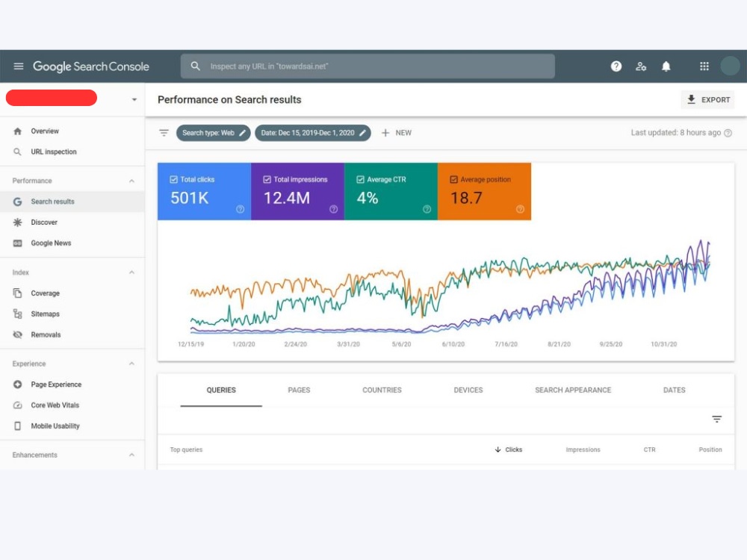The width and height of the screenshot is (747, 560).
Task: Sort by Clicks column arrow
Action: coord(498,449)
